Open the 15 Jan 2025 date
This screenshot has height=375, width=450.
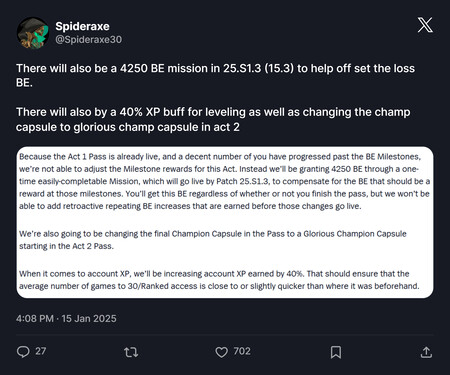click(89, 318)
